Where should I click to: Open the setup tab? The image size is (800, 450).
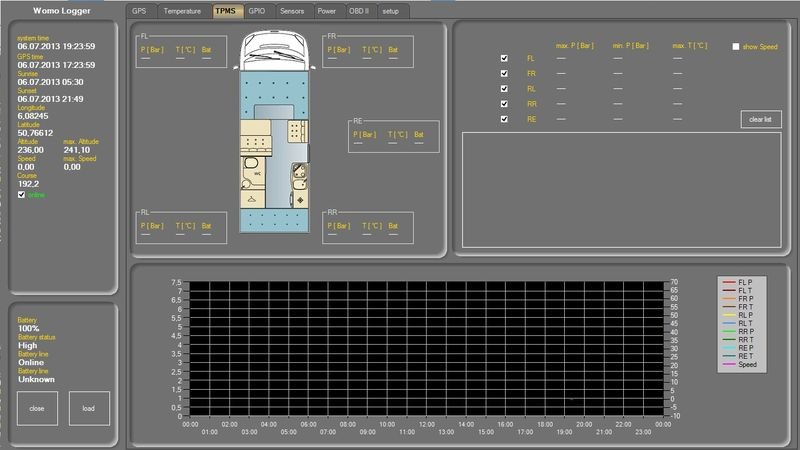point(392,11)
